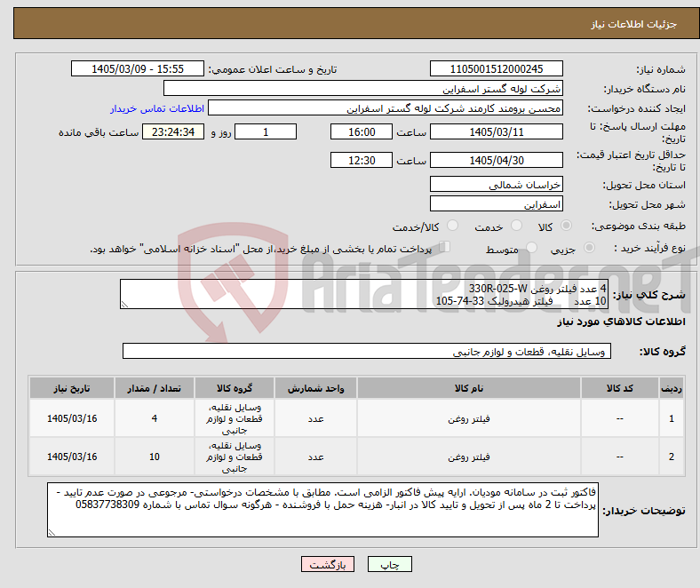700x588 pixels.
Task: Select the کالا radio button
Action: pos(566,226)
